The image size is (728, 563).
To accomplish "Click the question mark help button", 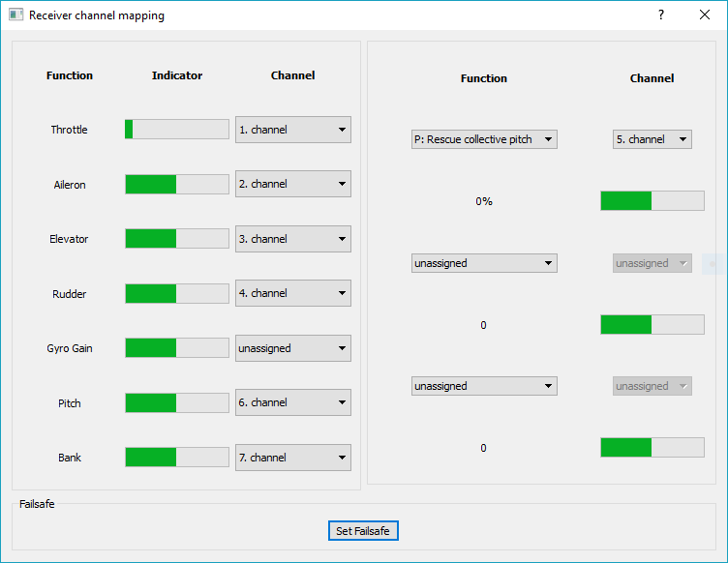I will pyautogui.click(x=661, y=15).
